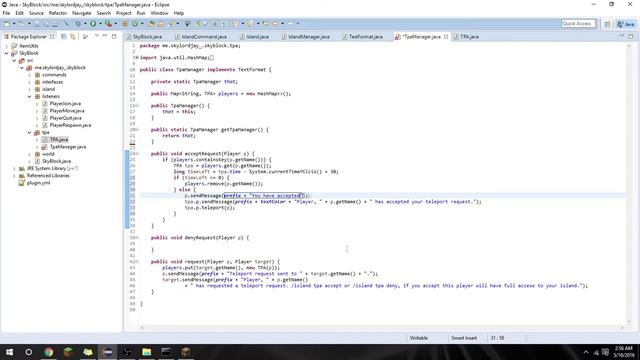This screenshot has width=640, height=360.
Task: Fold the denyRequest method at line 38
Action: pos(137,238)
